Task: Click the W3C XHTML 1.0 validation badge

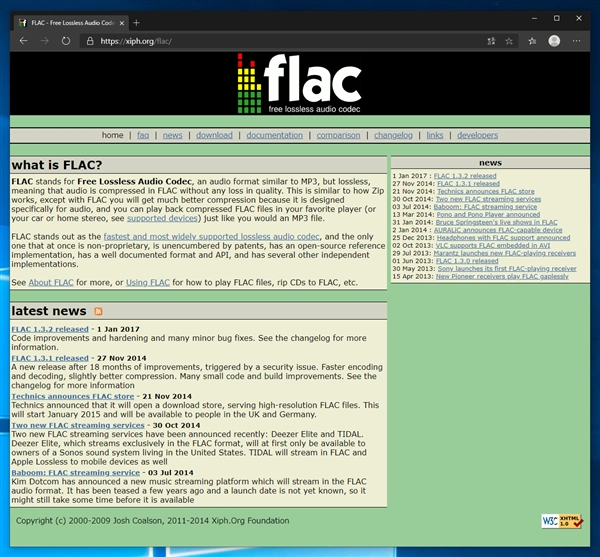Action: [x=562, y=521]
